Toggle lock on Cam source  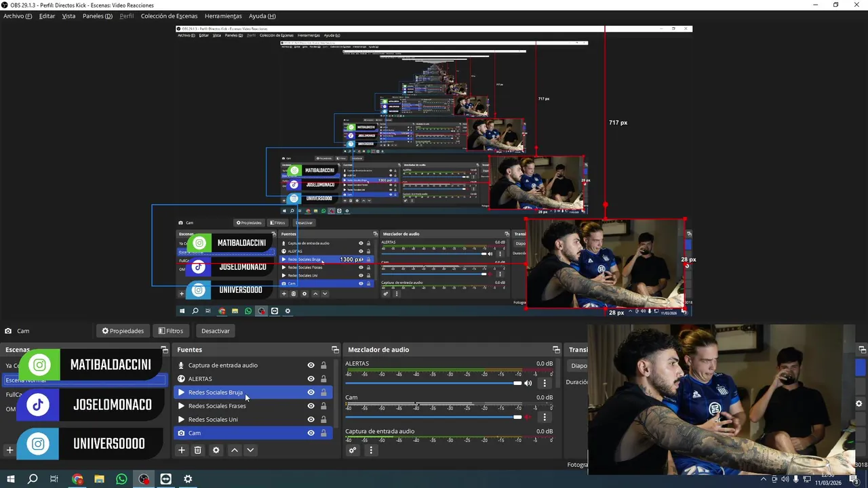[323, 433]
